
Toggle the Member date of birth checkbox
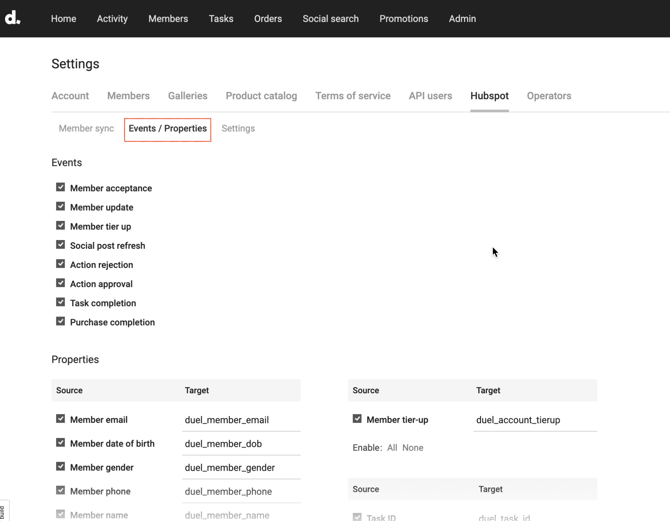[x=61, y=443]
